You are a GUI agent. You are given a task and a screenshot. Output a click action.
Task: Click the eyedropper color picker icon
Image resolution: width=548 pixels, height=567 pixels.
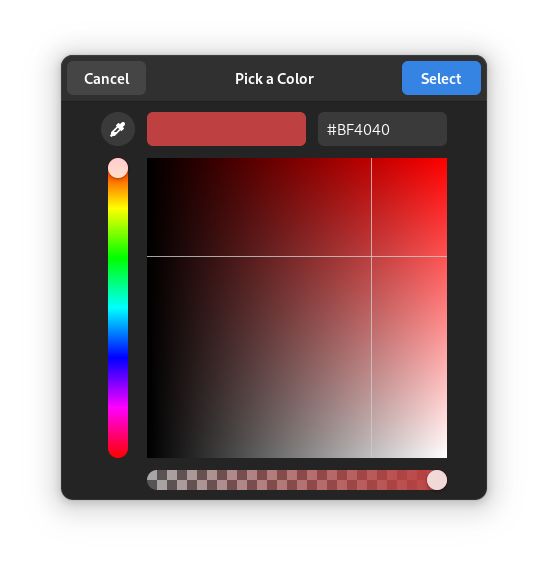pyautogui.click(x=118, y=129)
